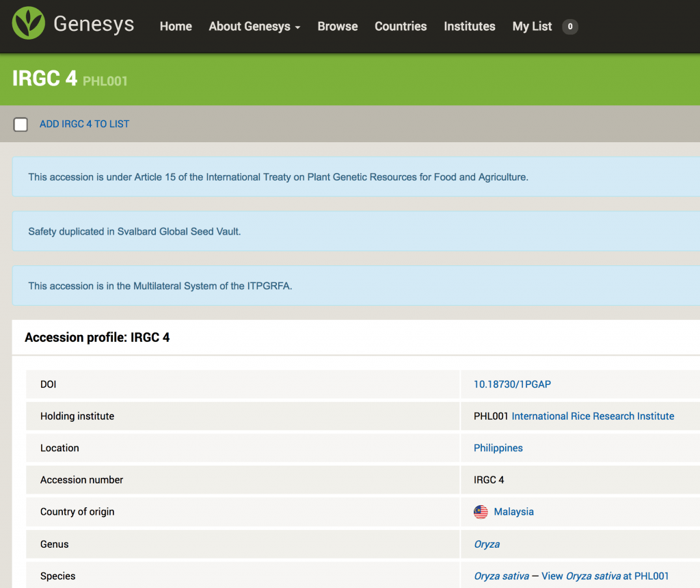Click PHL001 code in Holding institute row

tap(491, 416)
